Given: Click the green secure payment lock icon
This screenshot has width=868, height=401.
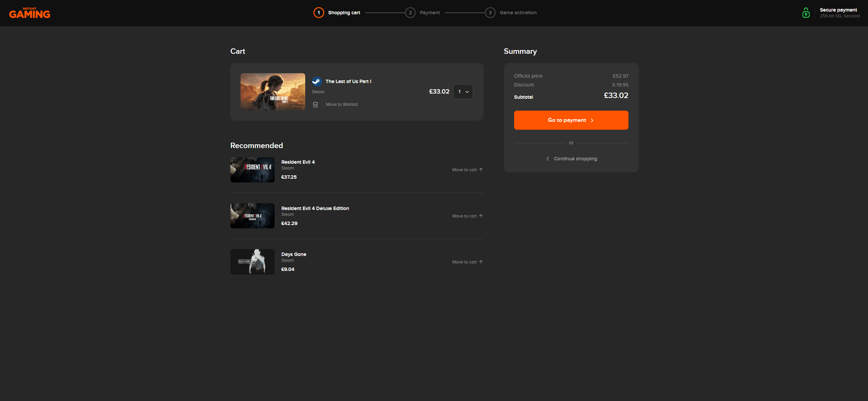Looking at the screenshot, I should [806, 13].
